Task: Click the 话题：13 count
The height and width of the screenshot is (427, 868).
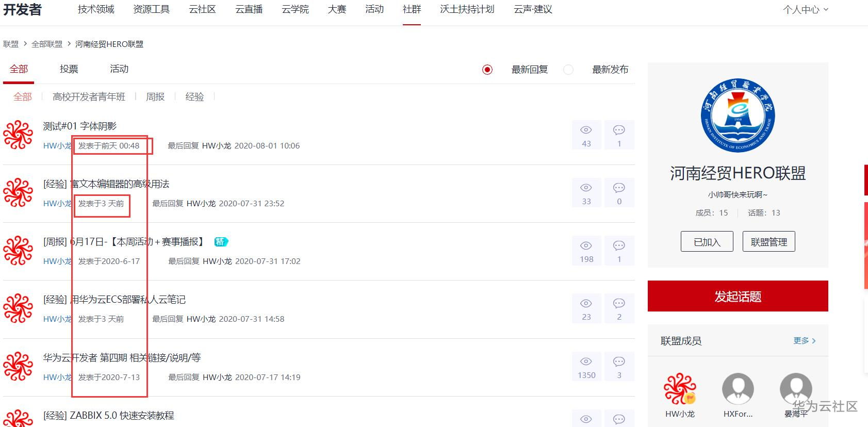Action: (764, 213)
